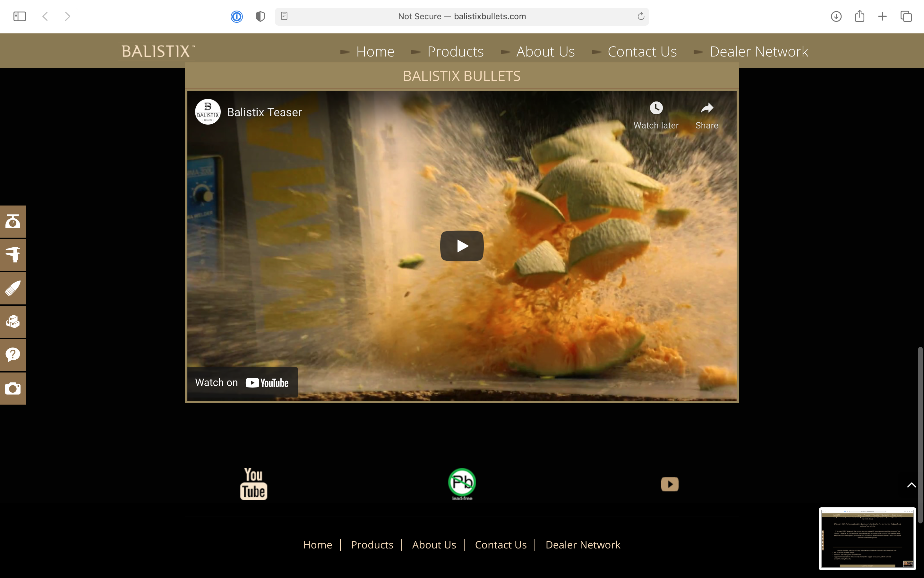Open Dealer Network in top navigation

pyautogui.click(x=759, y=51)
